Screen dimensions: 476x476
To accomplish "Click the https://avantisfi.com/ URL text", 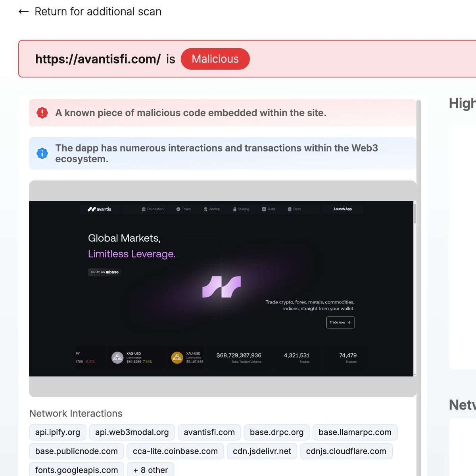I will click(x=98, y=59).
